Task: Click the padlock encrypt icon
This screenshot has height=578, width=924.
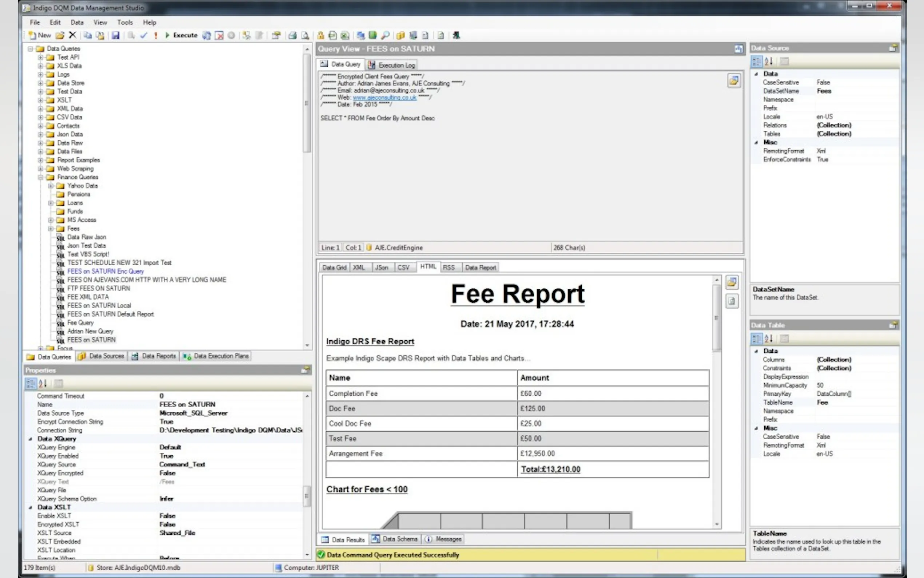Action: click(x=320, y=36)
